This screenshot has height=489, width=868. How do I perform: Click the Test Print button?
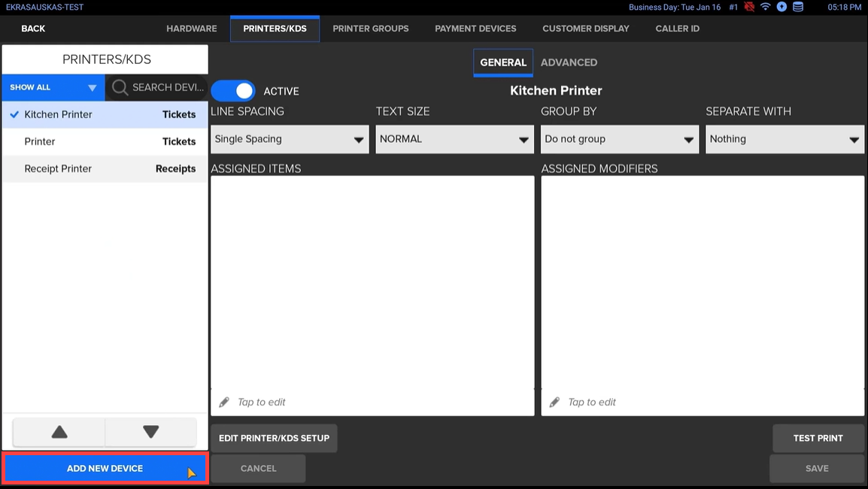point(818,438)
